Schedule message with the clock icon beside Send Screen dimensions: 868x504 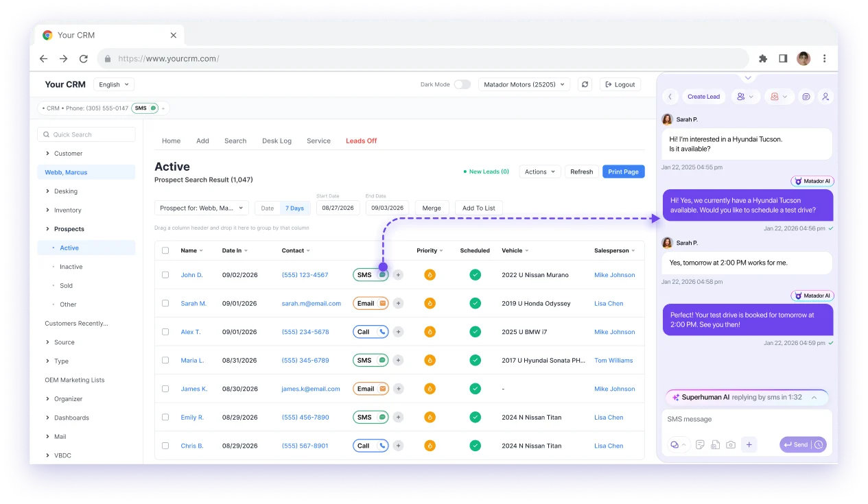(x=819, y=444)
